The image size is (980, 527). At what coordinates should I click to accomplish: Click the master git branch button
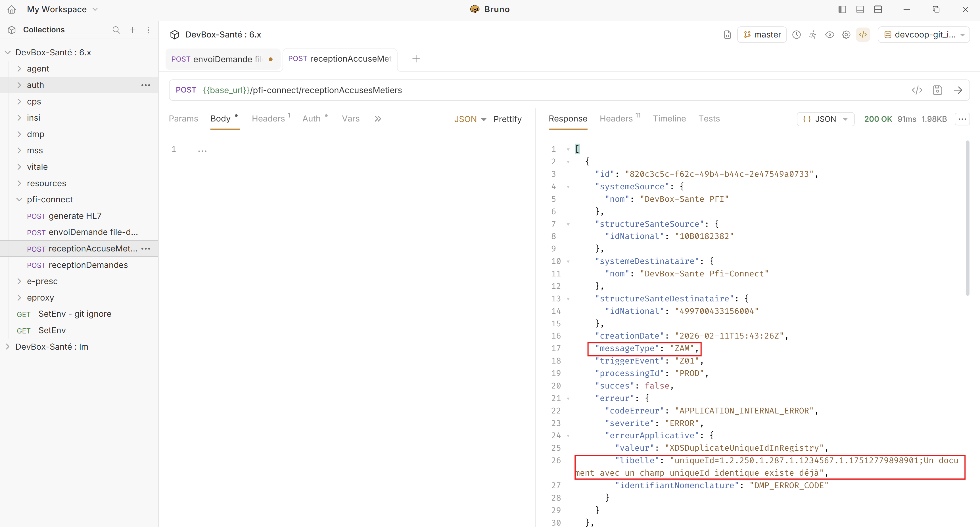[762, 35]
